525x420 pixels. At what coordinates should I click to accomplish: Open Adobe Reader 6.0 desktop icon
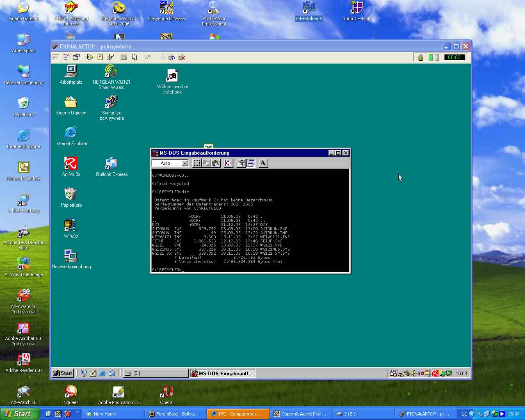pos(23,363)
